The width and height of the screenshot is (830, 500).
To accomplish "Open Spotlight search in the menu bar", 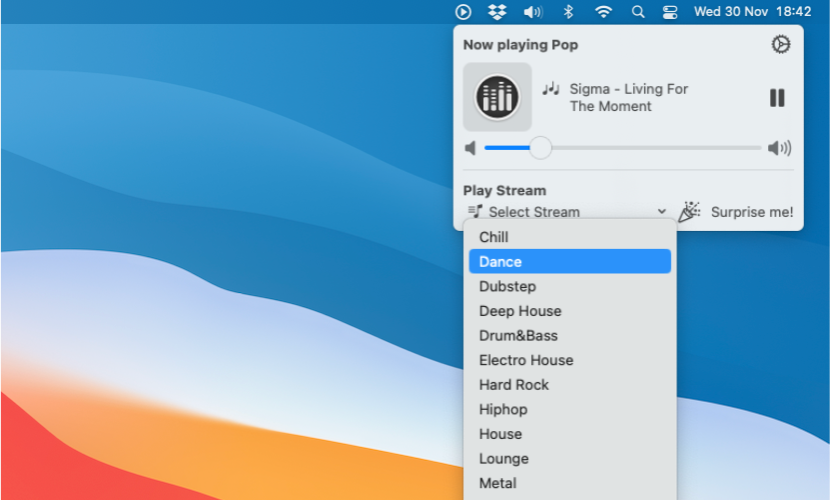I will 638,12.
